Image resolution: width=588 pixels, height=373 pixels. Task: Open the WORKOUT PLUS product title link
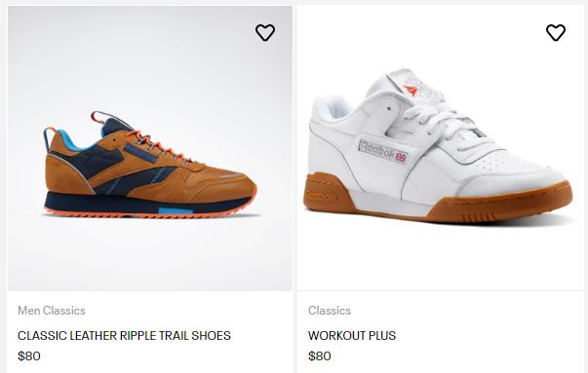point(352,336)
